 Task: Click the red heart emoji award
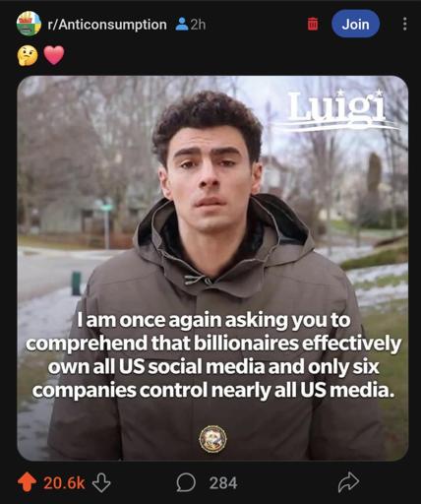tap(54, 55)
